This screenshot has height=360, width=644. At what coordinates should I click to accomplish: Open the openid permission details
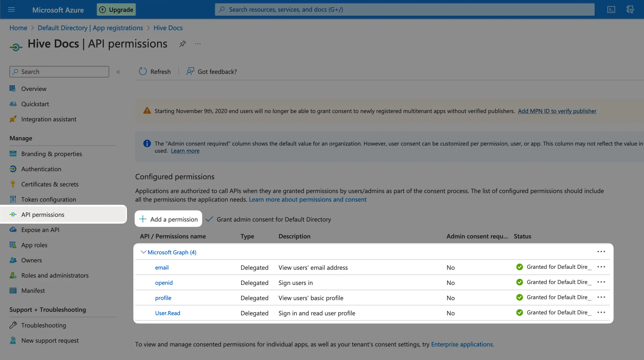point(164,283)
